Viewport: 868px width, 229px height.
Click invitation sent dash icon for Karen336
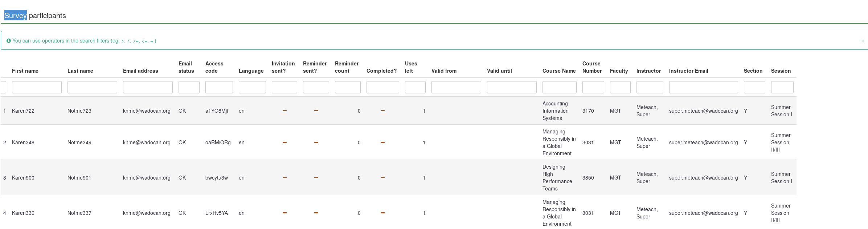point(284,213)
